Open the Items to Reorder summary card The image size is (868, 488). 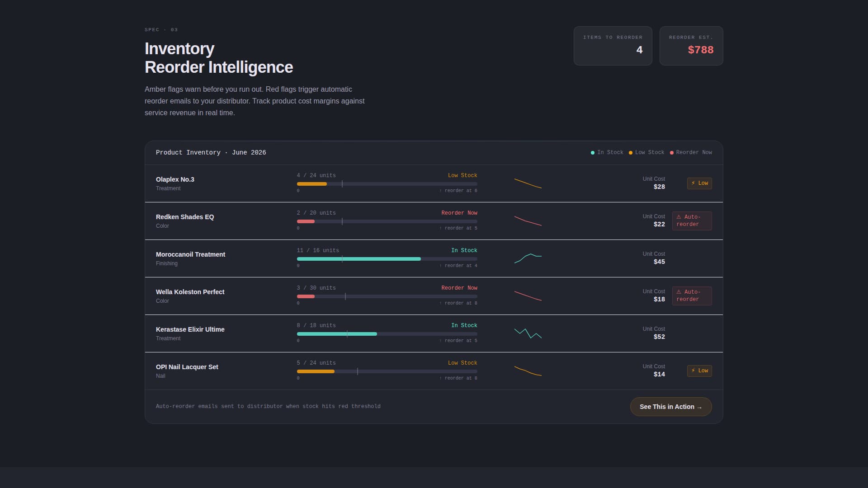click(x=613, y=46)
